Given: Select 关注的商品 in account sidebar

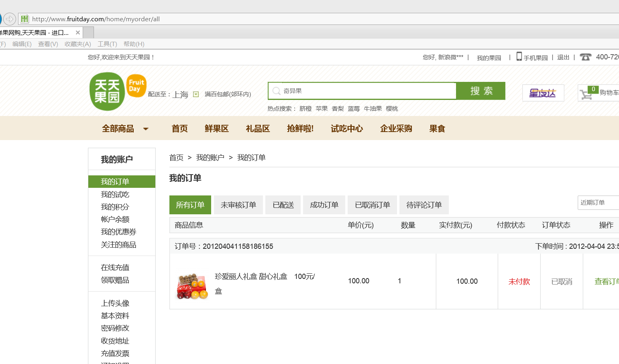Looking at the screenshot, I should coord(118,245).
